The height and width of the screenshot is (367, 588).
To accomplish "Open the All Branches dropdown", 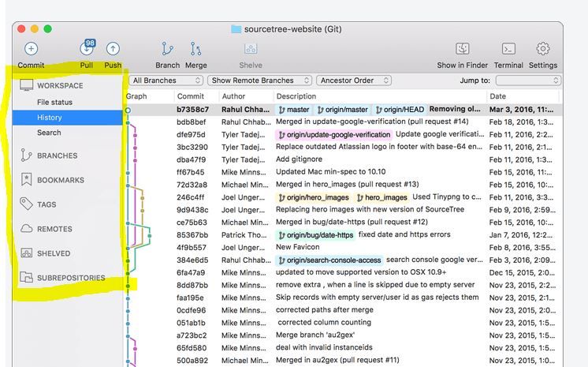I will [166, 81].
